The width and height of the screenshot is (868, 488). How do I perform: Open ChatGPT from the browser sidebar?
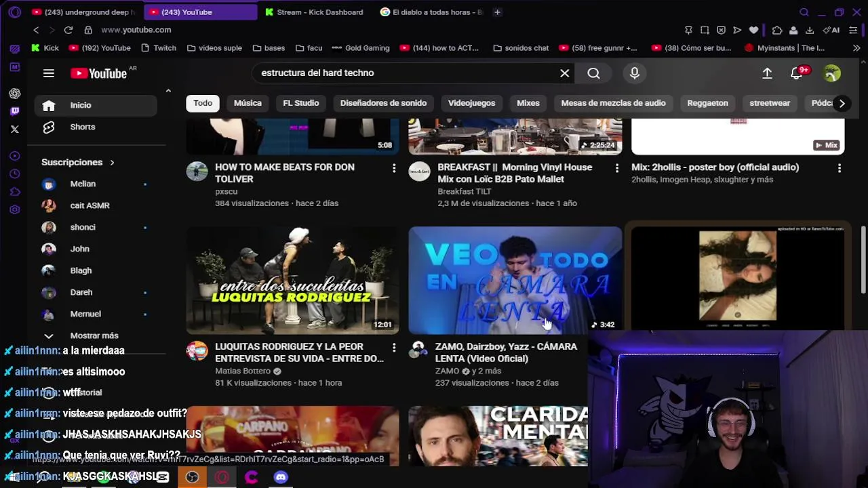pos(15,93)
